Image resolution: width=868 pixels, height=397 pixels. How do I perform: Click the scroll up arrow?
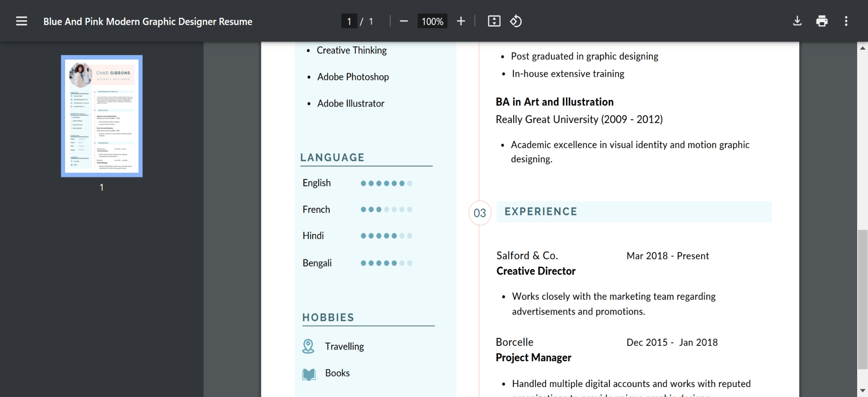(x=863, y=47)
